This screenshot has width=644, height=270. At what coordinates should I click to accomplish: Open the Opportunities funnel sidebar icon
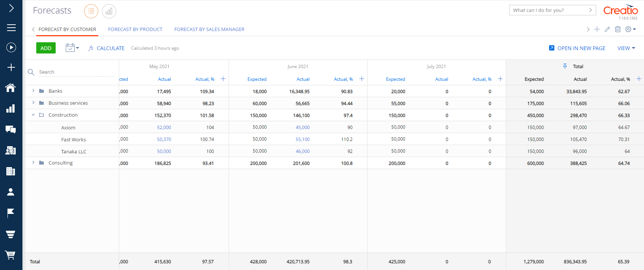pyautogui.click(x=11, y=234)
